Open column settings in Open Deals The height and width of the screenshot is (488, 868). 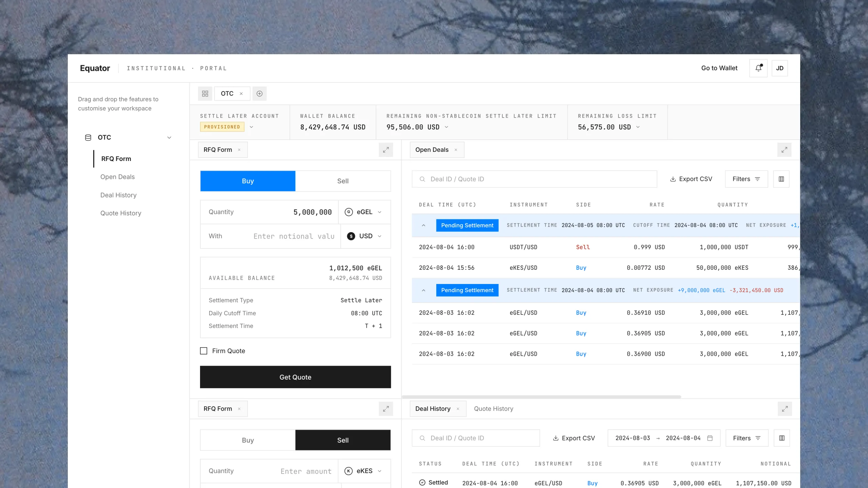click(781, 179)
